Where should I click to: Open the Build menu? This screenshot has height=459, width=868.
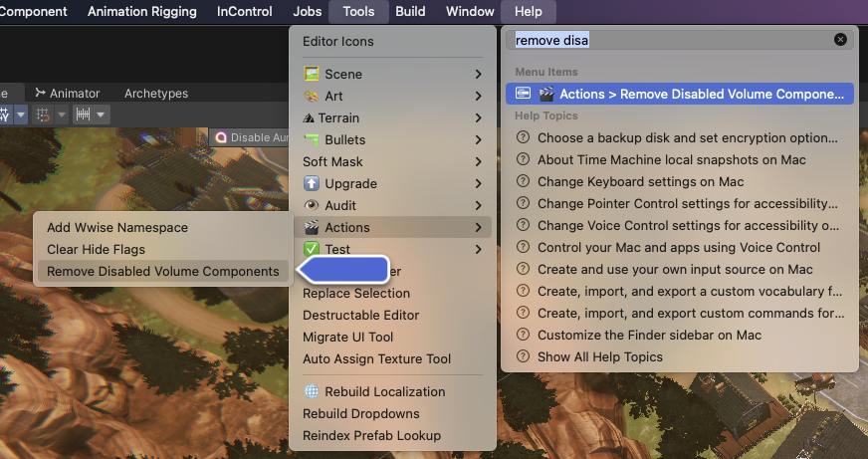click(410, 12)
